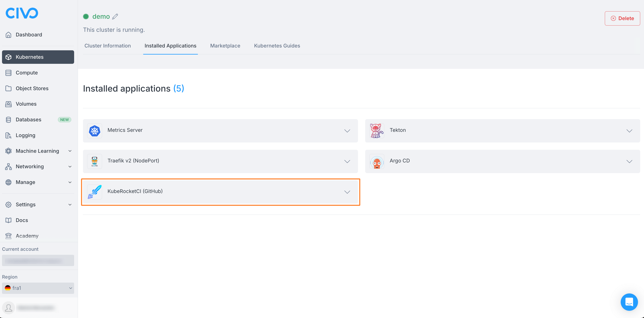Click the Machine Learning atom icon
Image resolution: width=644 pixels, height=318 pixels.
tap(8, 151)
